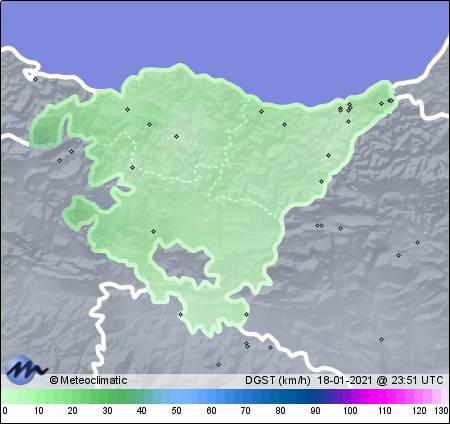Click the station marker nearest the northwest coast bulge

127,109
